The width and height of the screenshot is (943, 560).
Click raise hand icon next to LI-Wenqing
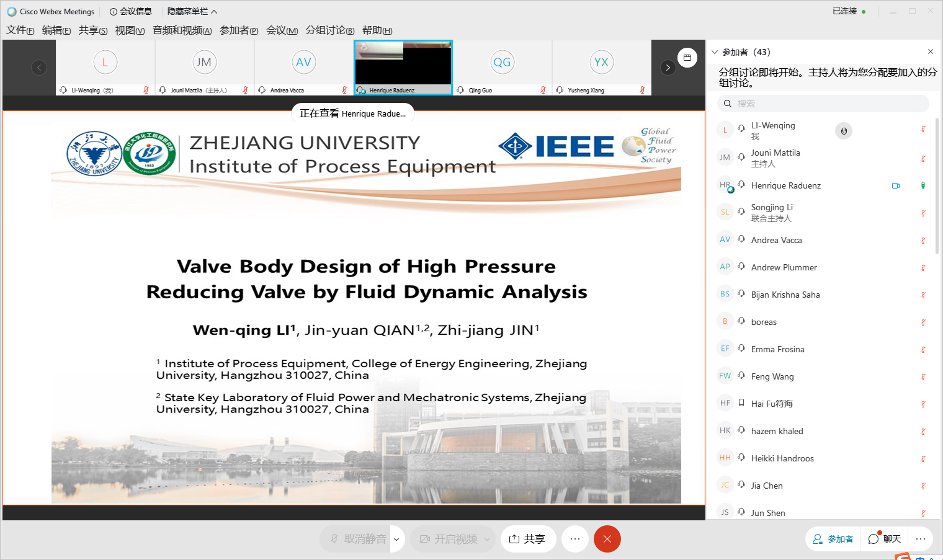[844, 131]
